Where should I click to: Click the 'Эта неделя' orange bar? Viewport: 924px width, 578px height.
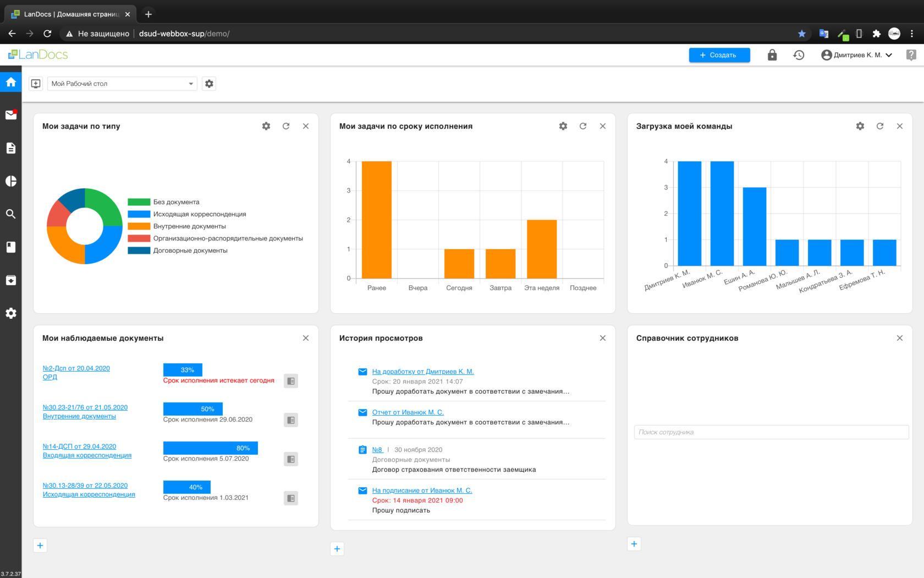[x=542, y=249]
